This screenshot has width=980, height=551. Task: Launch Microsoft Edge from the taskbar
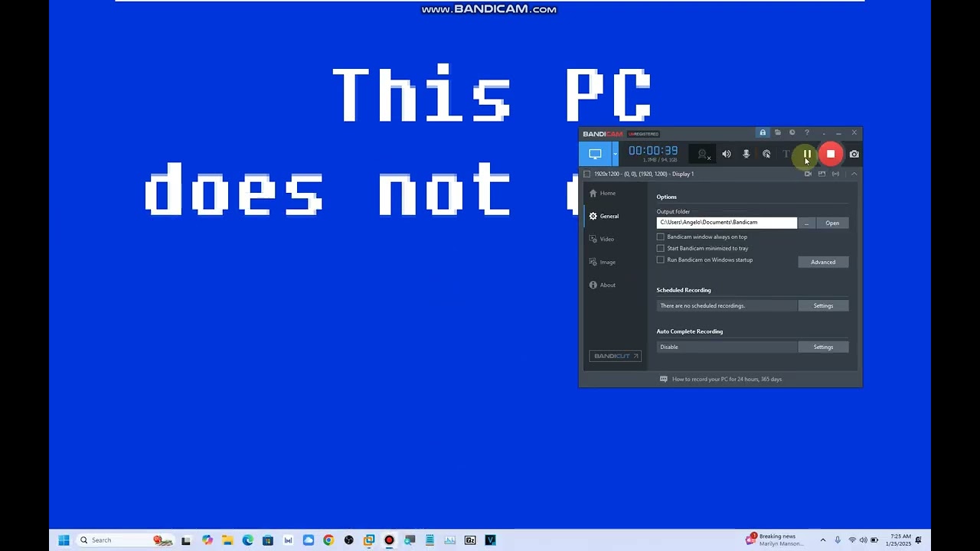pos(247,540)
